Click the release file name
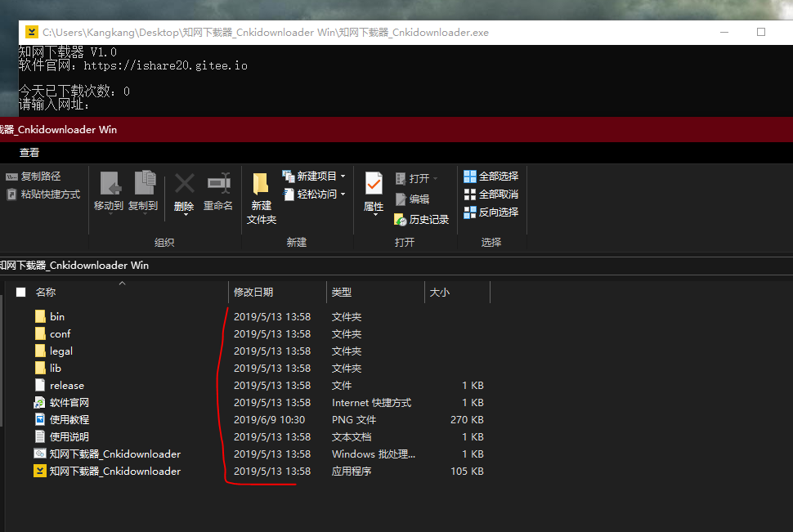 click(x=67, y=386)
